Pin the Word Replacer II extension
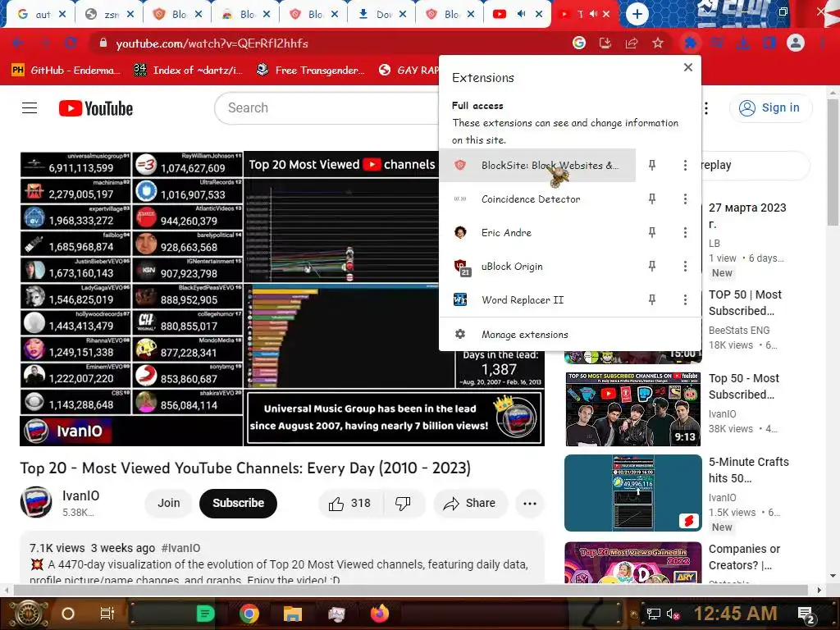Image resolution: width=840 pixels, height=630 pixels. click(x=652, y=300)
